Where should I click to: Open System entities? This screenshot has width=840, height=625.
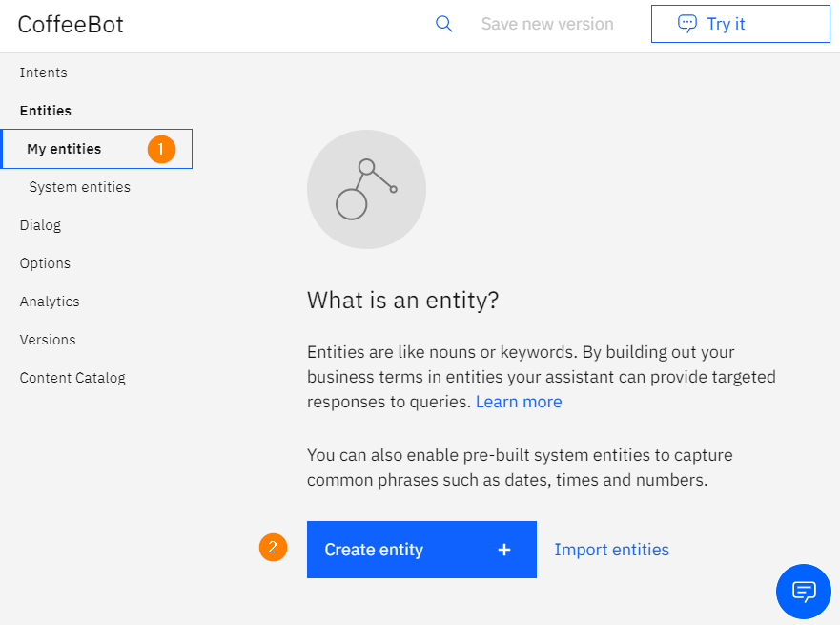(80, 187)
